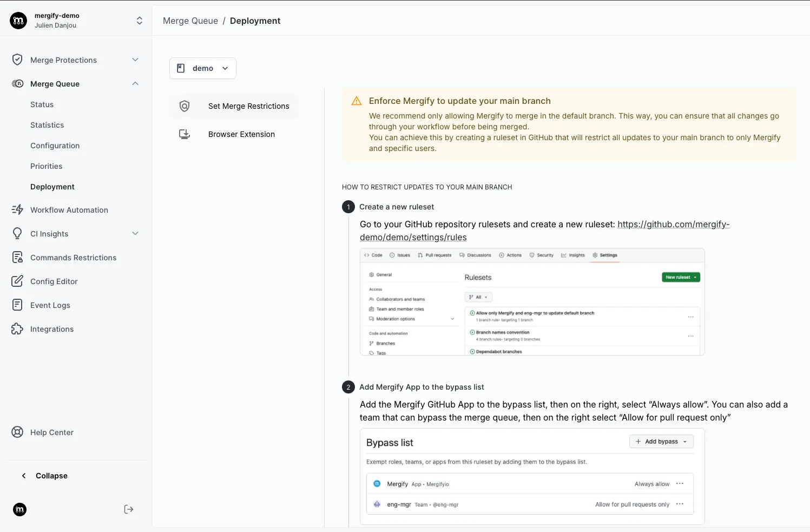Click the Merge Queue sidebar icon

click(17, 83)
